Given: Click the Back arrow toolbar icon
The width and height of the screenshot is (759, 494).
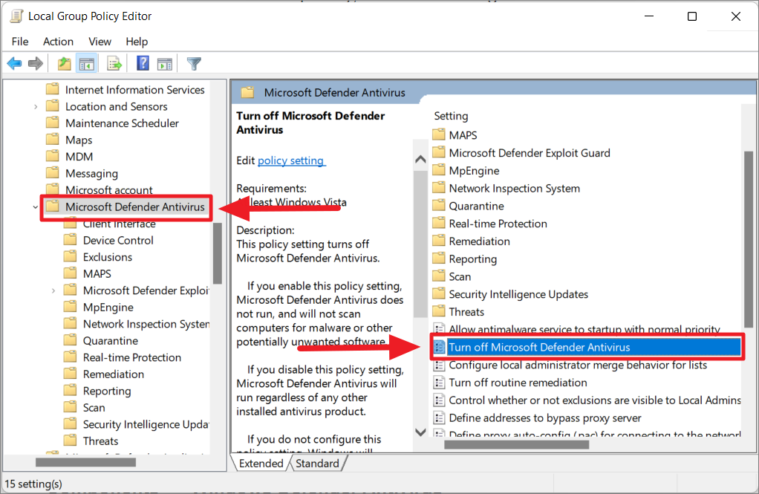Looking at the screenshot, I should click(x=15, y=63).
